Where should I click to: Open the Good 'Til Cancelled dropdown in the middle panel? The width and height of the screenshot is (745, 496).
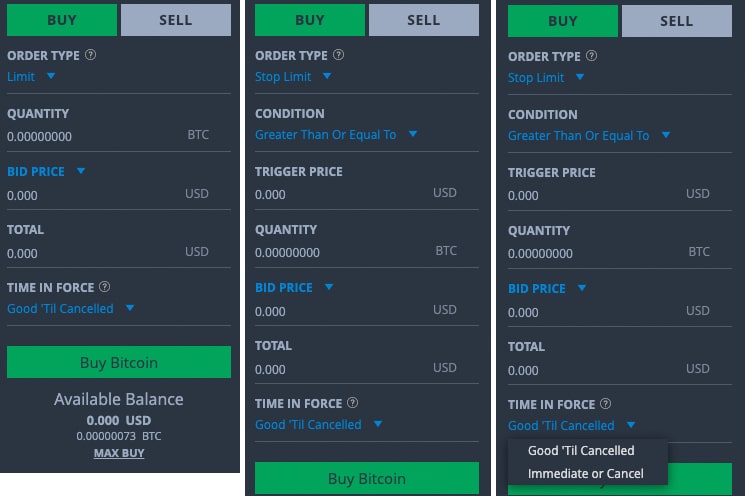pos(318,424)
